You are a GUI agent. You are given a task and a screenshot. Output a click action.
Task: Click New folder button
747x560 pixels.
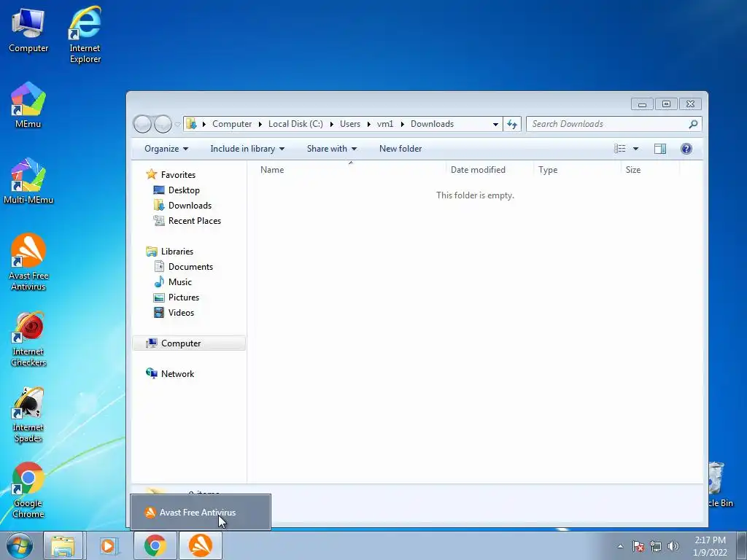400,149
